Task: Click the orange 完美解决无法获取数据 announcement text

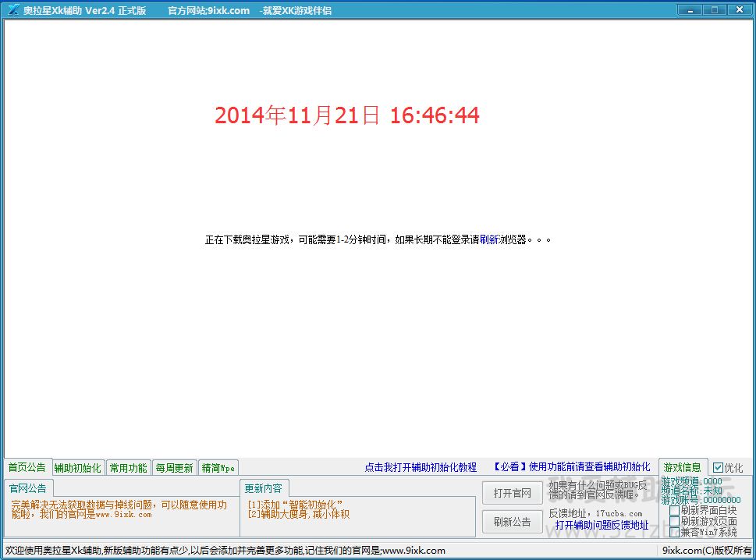Action: click(x=119, y=509)
